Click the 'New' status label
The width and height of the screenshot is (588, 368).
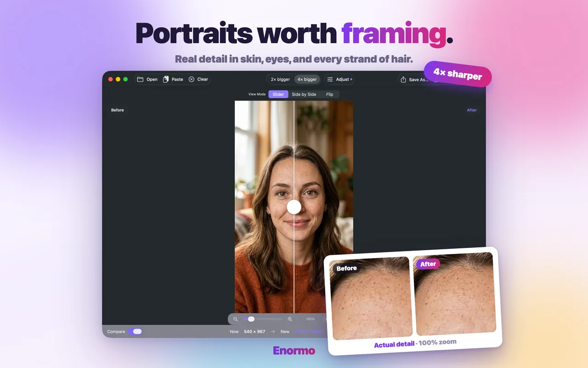285,331
